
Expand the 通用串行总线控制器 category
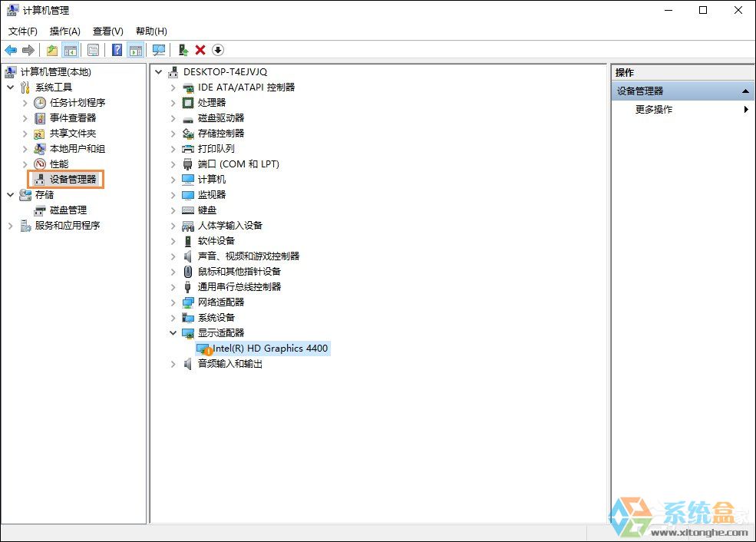(x=173, y=287)
